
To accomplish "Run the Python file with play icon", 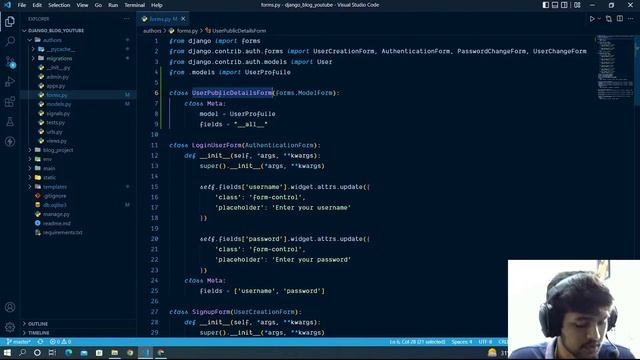I will pos(592,19).
